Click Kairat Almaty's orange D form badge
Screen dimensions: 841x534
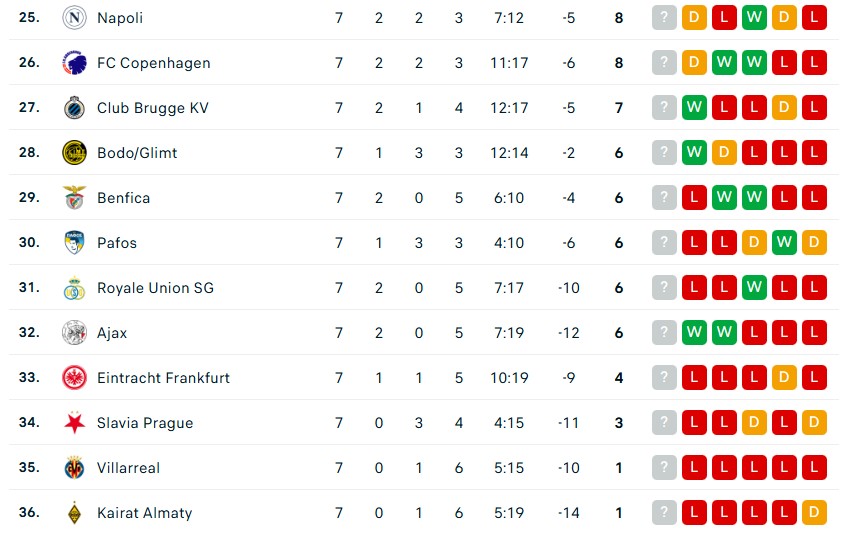click(x=814, y=513)
